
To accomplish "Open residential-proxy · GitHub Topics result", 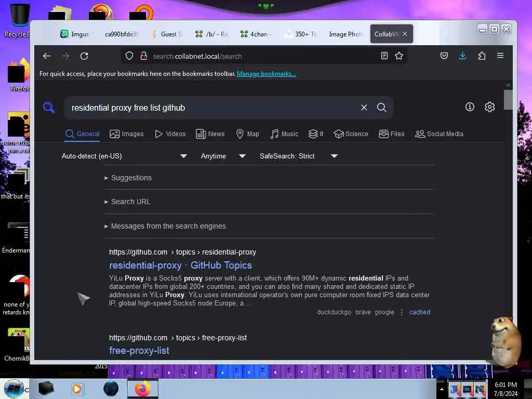I will [x=180, y=265].
